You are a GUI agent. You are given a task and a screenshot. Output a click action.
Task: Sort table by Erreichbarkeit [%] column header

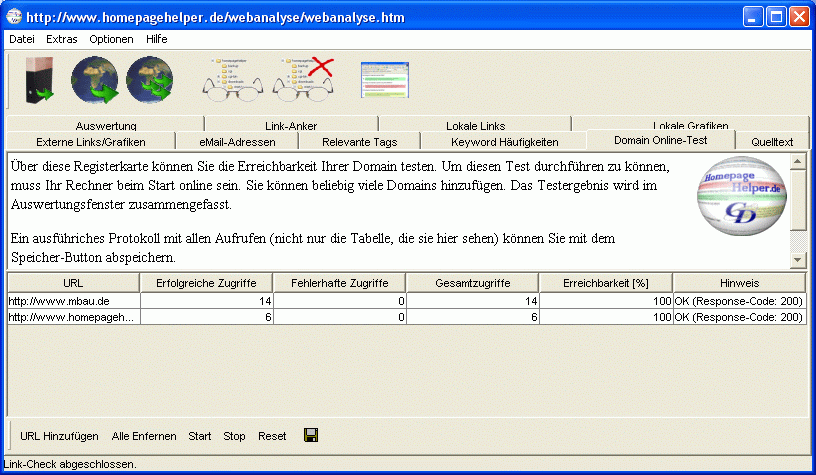[605, 283]
